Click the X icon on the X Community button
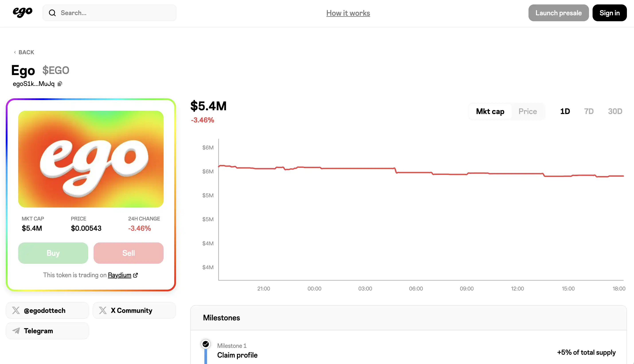 [x=103, y=310]
